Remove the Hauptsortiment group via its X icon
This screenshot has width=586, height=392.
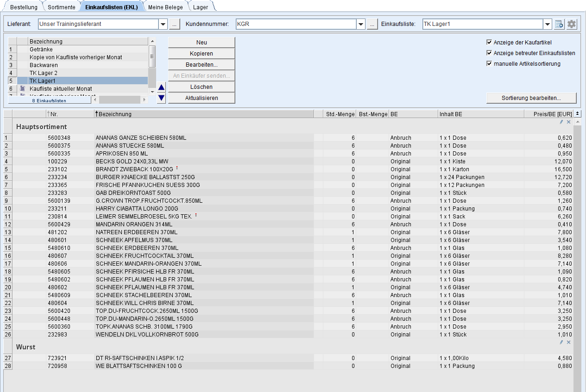[568, 122]
